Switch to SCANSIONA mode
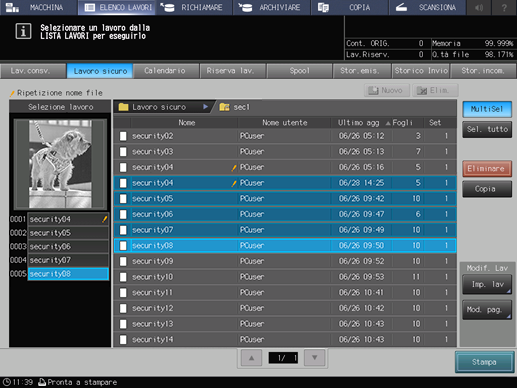This screenshot has width=517, height=388. pyautogui.click(x=427, y=7)
